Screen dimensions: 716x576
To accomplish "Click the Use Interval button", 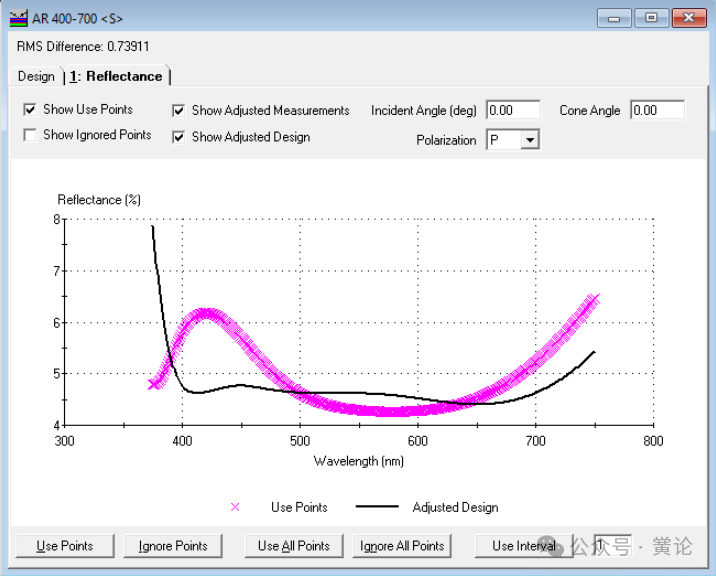I will [x=524, y=546].
